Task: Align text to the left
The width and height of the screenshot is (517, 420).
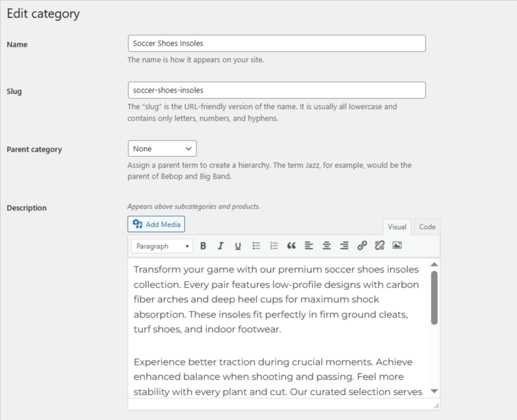Action: click(309, 245)
